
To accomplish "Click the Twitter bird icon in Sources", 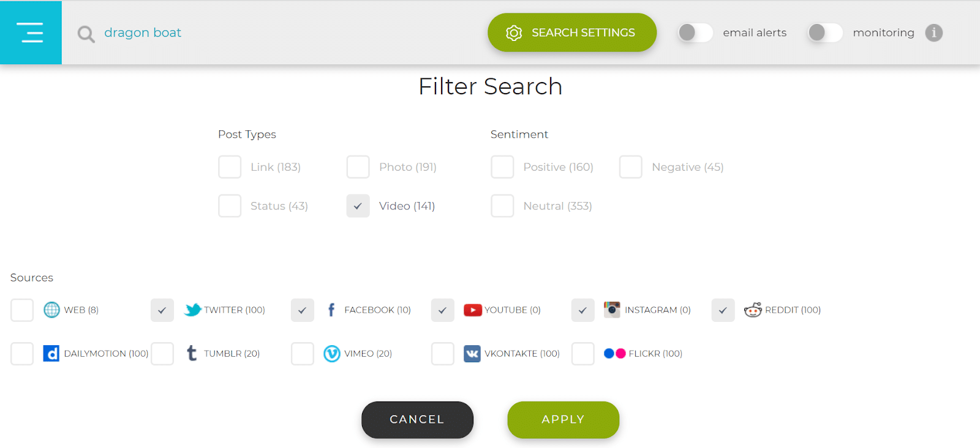I will point(192,310).
